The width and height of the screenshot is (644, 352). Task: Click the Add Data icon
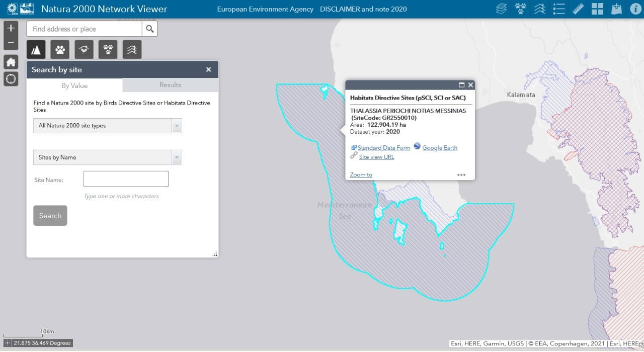point(616,9)
